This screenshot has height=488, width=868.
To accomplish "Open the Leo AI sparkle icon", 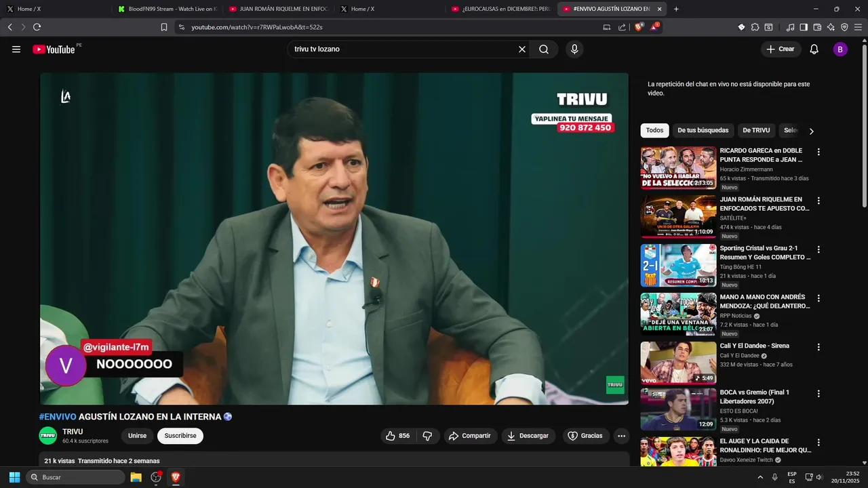I will click(x=831, y=27).
